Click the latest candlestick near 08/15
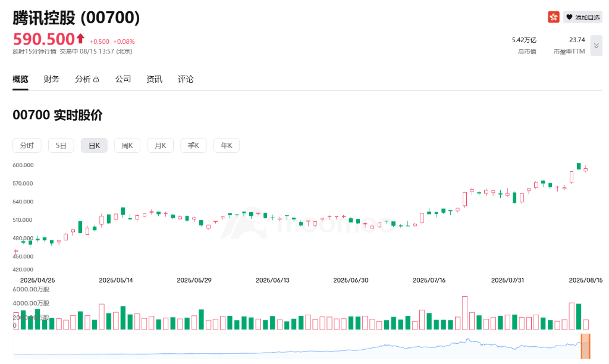 [586, 170]
